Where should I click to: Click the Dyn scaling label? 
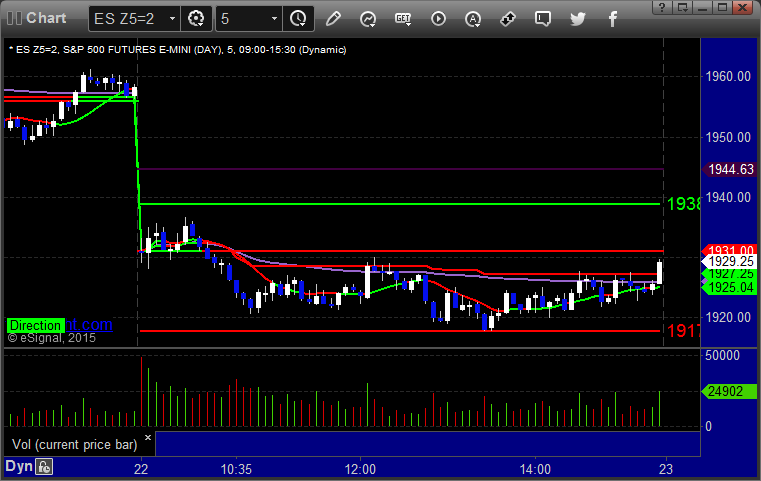point(19,466)
